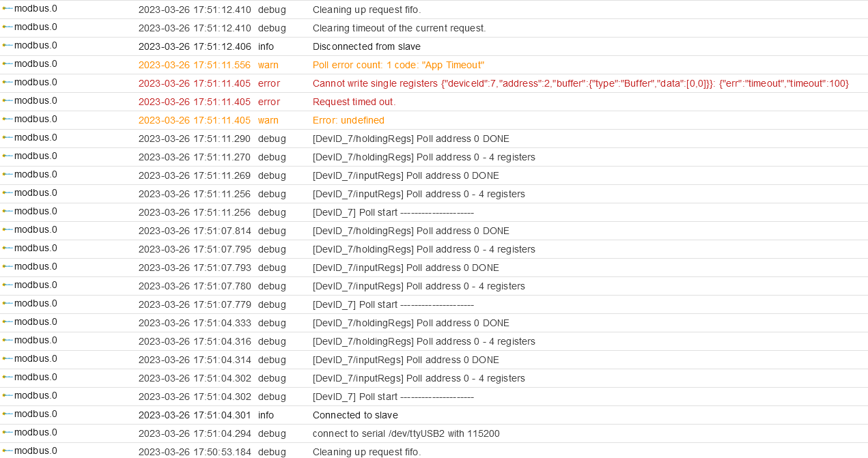This screenshot has width=868, height=458.
Task: Select the "Cannot write single registers" error message
Action: point(580,83)
